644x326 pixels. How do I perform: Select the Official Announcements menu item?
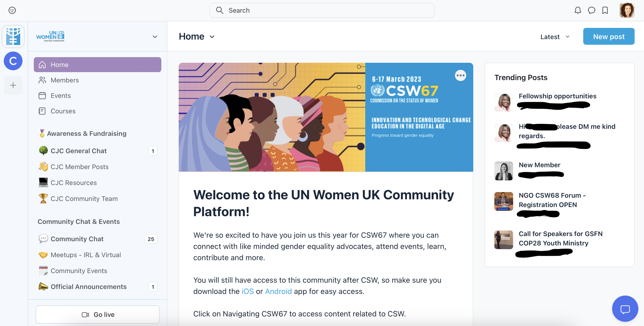(89, 286)
